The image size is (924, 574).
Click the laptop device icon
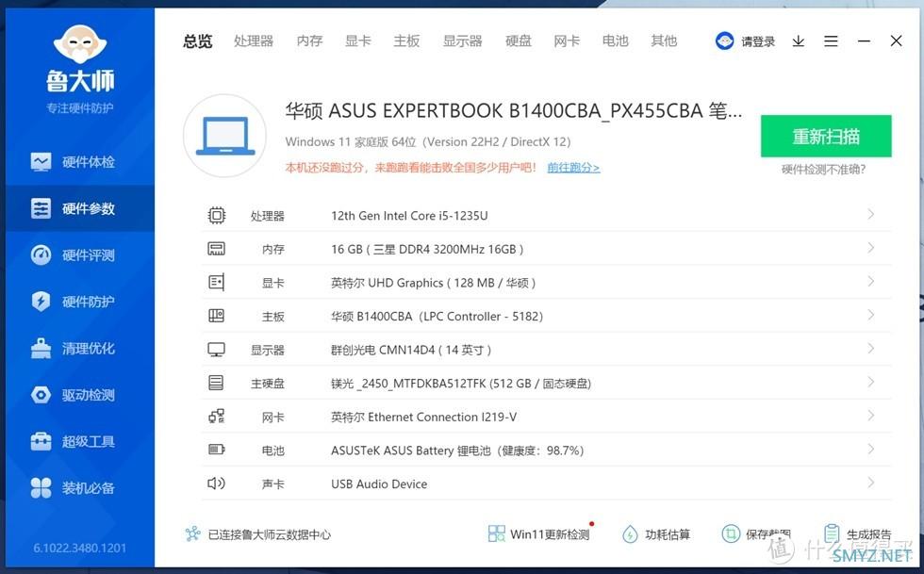[x=224, y=136]
